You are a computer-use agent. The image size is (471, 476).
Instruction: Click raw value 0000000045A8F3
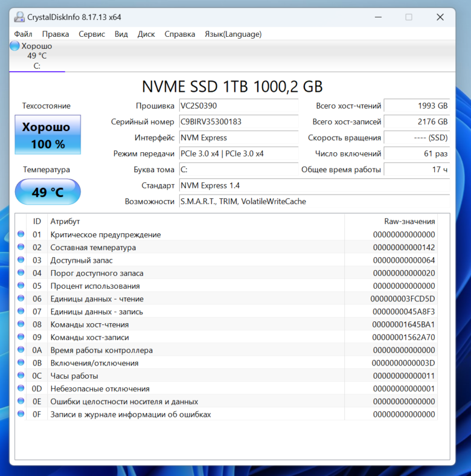[403, 312]
